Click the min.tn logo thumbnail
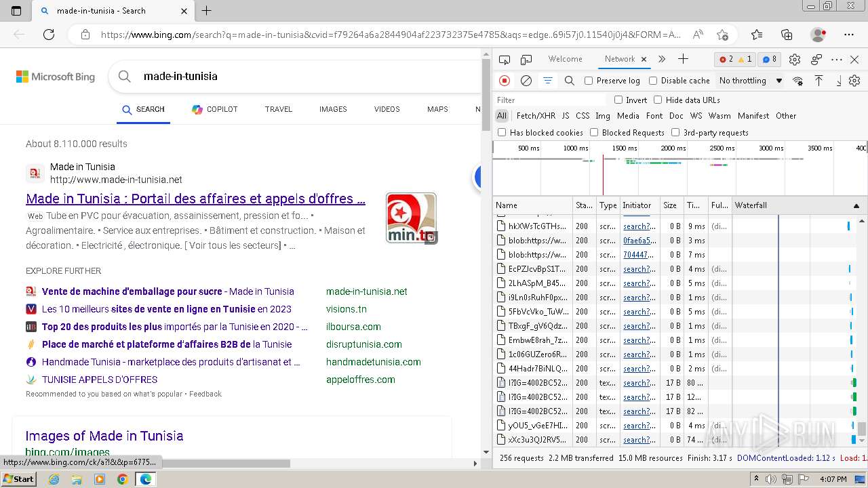Image resolution: width=868 pixels, height=488 pixels. coord(412,218)
